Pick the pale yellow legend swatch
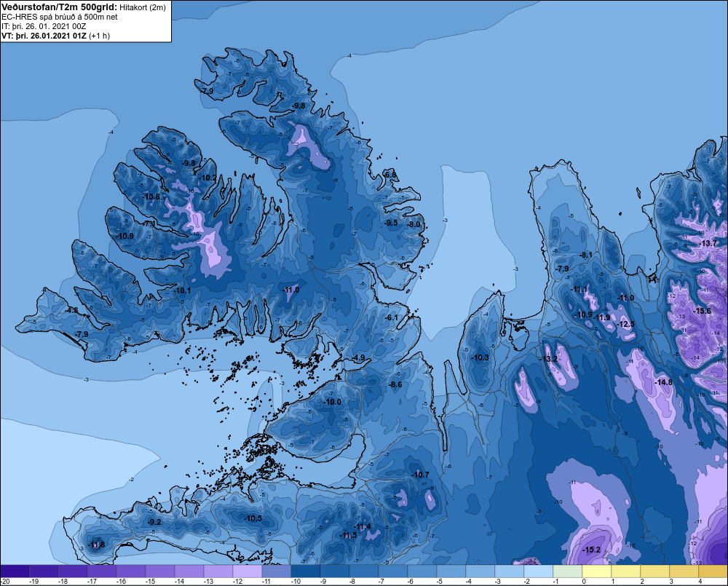Image resolution: width=728 pixels, height=586 pixels. (597, 571)
